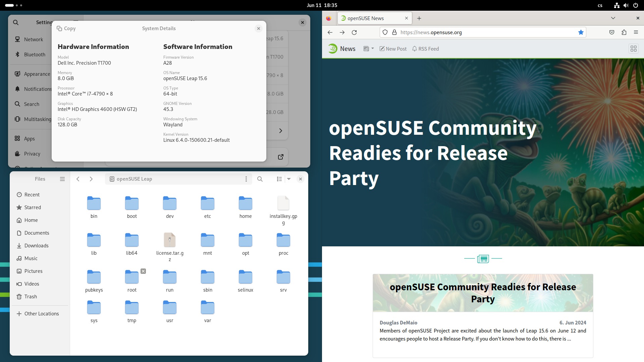Toggle list view in Files
644x362 pixels.
click(279, 179)
